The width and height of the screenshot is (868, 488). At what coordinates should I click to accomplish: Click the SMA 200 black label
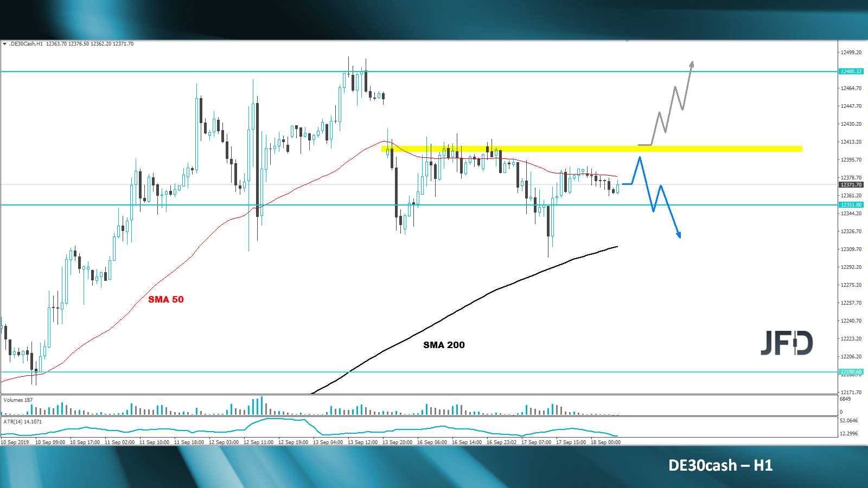point(444,345)
